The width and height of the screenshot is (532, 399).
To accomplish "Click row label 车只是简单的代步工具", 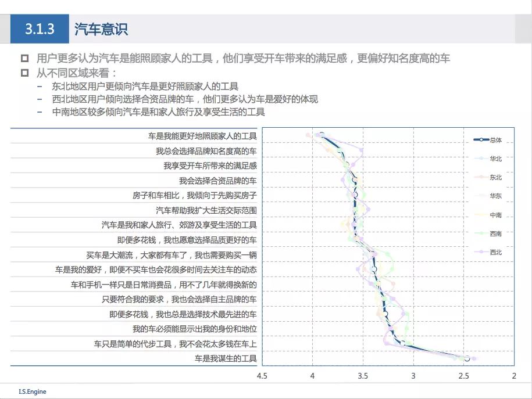I will (175, 344).
